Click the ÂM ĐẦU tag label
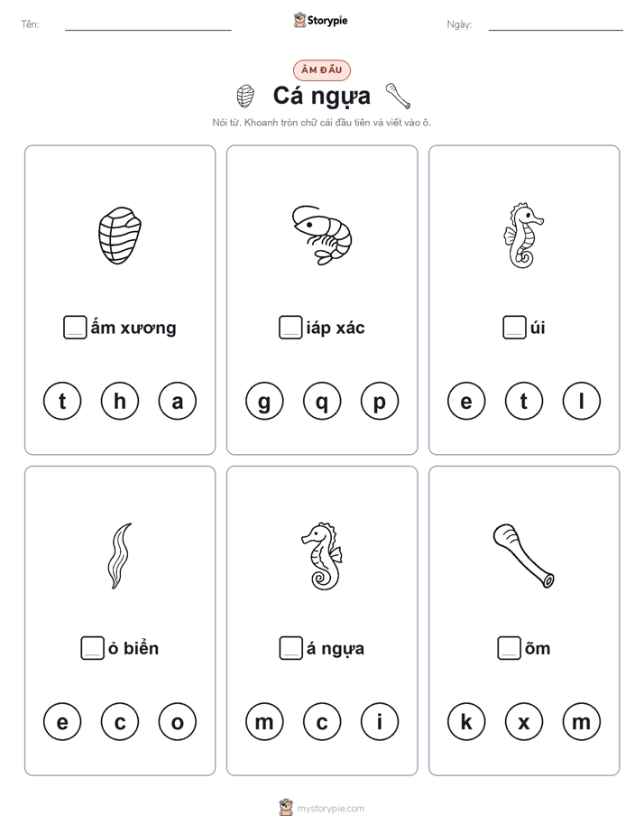Image resolution: width=644 pixels, height=834 pixels. (322, 69)
